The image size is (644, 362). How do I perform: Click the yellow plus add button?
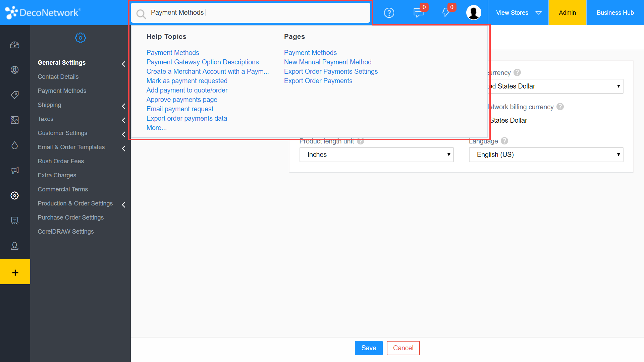pos(15,272)
